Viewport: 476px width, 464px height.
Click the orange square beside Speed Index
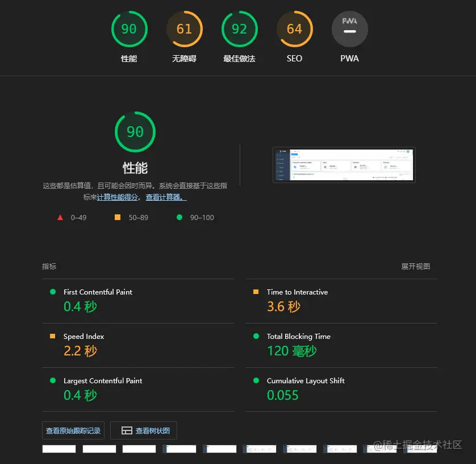pyautogui.click(x=52, y=336)
